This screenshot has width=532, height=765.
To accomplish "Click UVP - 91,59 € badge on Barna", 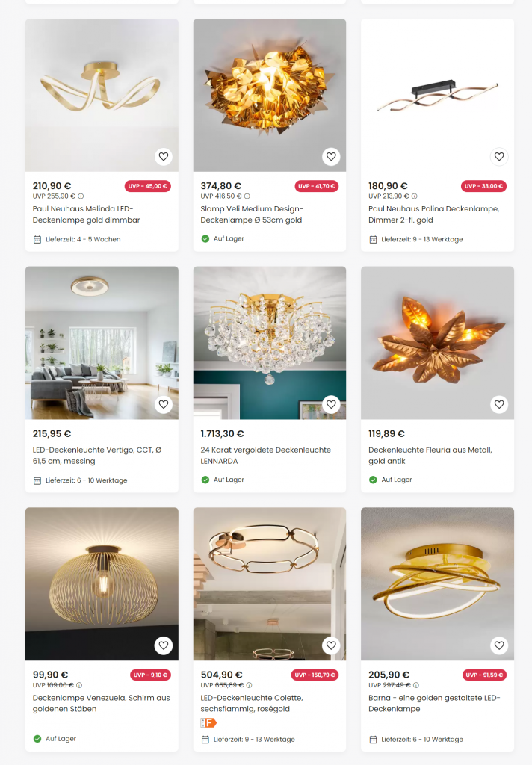I will pos(484,675).
